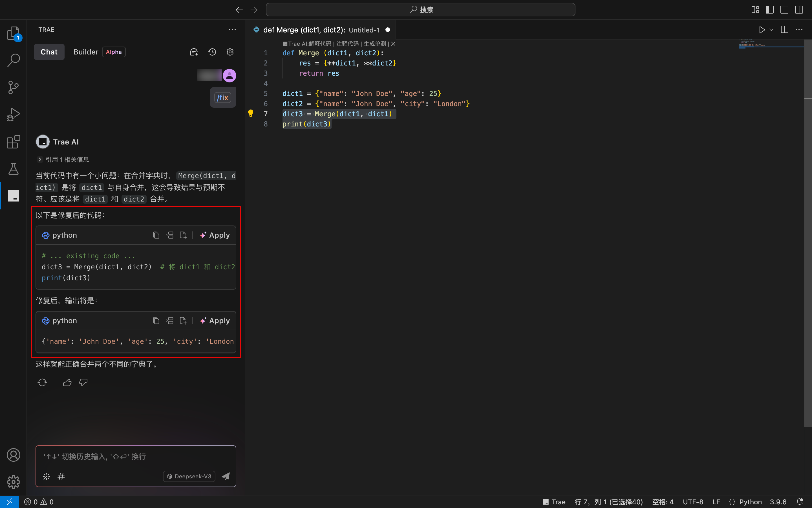Toggle bottom panel visibility
The image size is (812, 508).
[x=784, y=10]
